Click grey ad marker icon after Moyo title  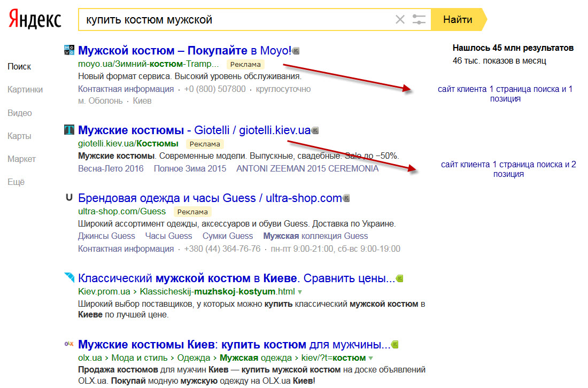click(x=296, y=51)
